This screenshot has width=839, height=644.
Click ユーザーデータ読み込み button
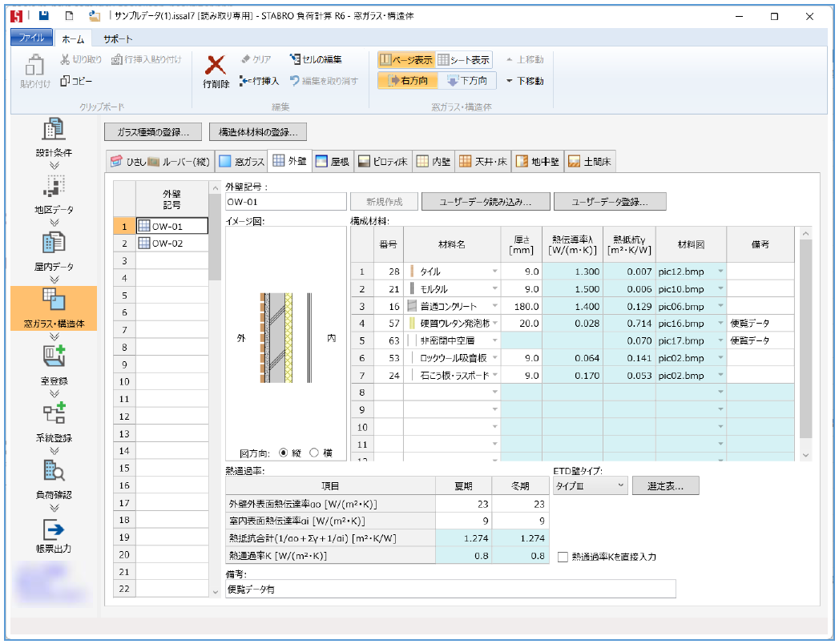(x=485, y=202)
